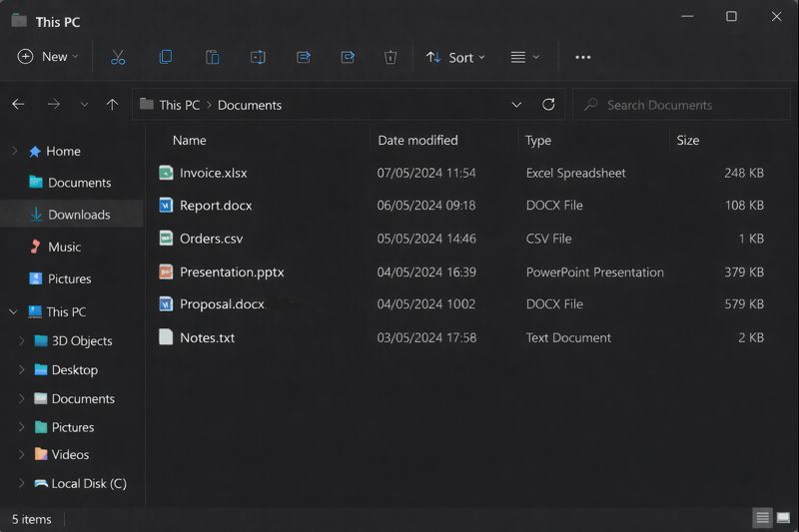Click the New button
Viewport: 799px width, 532px height.
coord(48,57)
